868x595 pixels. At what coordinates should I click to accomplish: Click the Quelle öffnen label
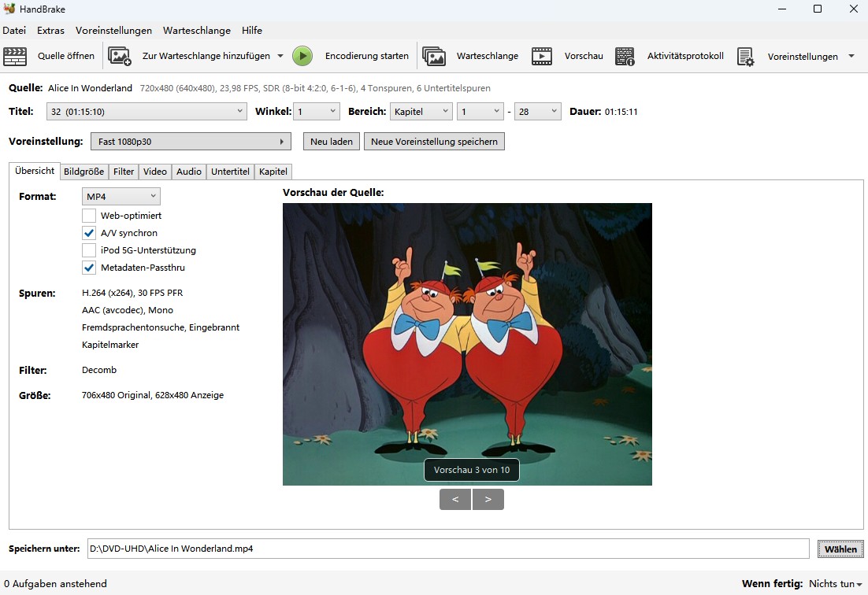coord(66,56)
